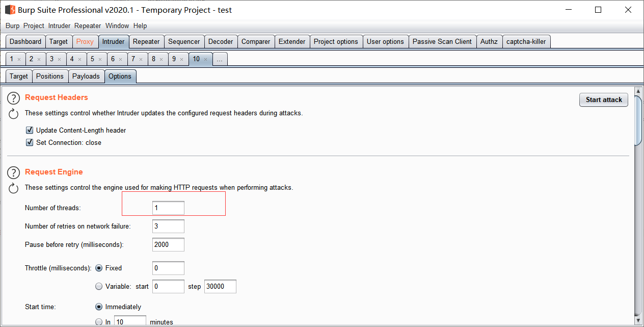Select Variable throttle radio button
Viewport: 644px width, 327px height.
click(99, 286)
